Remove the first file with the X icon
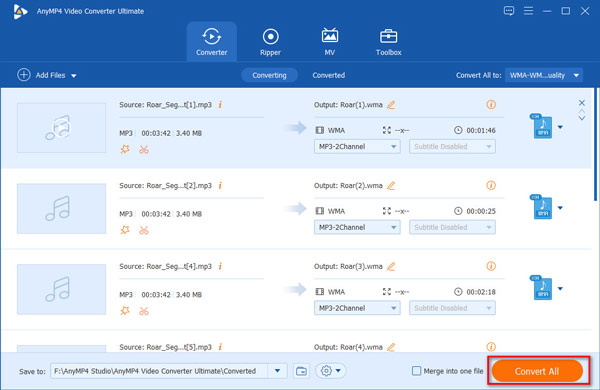This screenshot has height=390, width=600. click(x=582, y=103)
